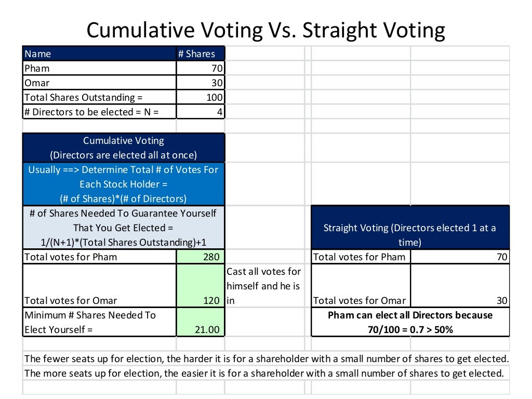Screen dimensions: 532x399
Task: Select the # of Shares Needed To Guarantee cell
Action: coord(123,228)
